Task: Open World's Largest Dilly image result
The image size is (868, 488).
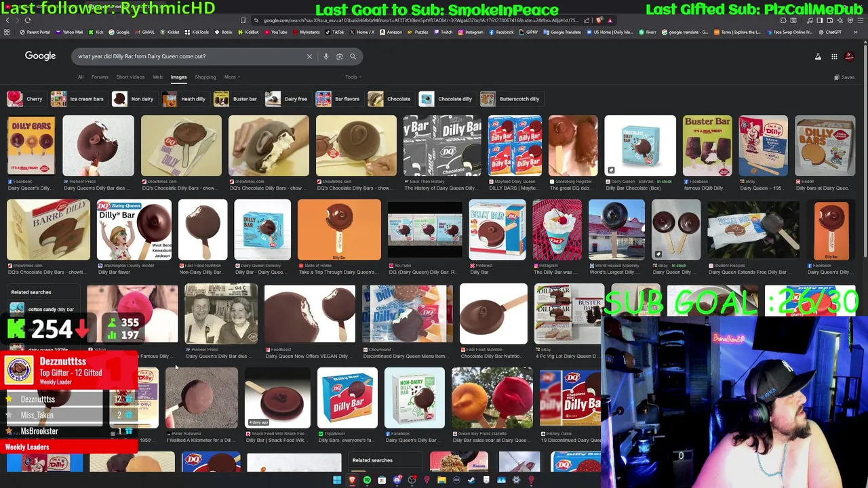Action: [x=616, y=230]
